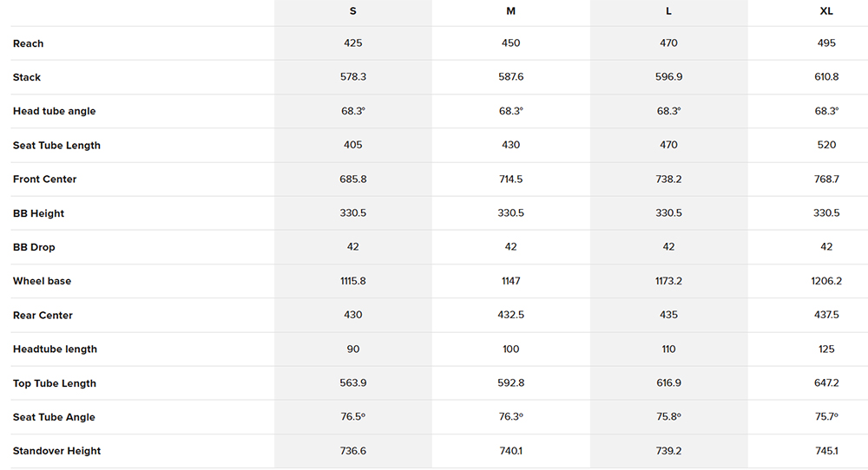
Task: Select the BB Height row label
Action: [39, 213]
